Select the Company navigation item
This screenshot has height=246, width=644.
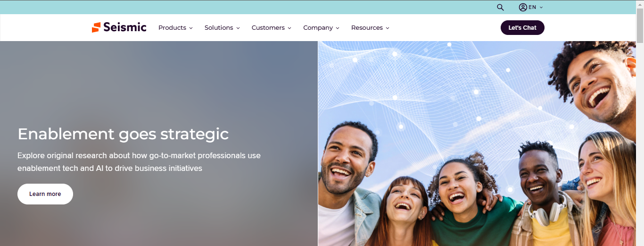(x=318, y=28)
